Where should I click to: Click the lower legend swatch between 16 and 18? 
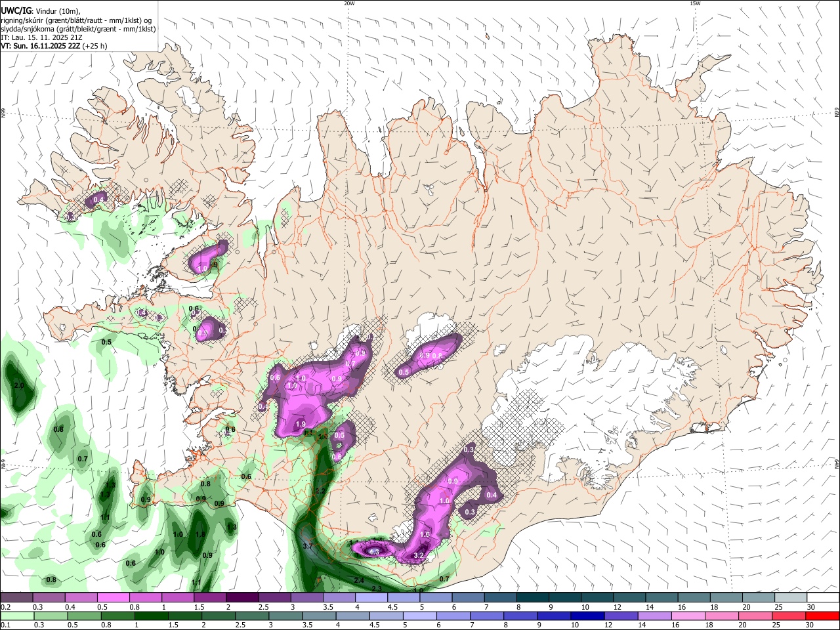689,616
